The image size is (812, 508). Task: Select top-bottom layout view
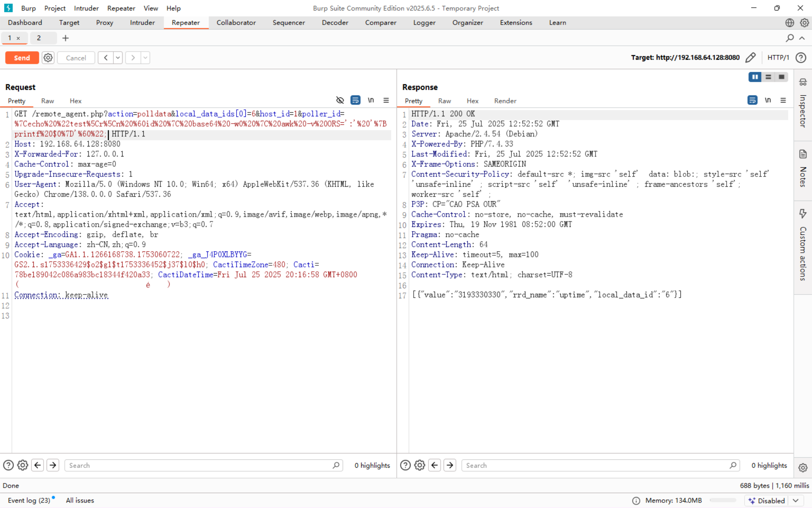(x=768, y=77)
